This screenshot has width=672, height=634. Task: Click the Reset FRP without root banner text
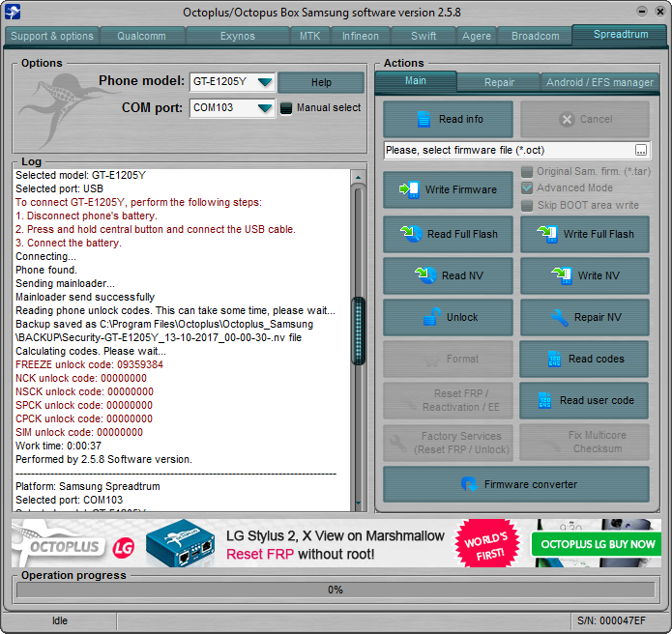pyautogui.click(x=300, y=555)
